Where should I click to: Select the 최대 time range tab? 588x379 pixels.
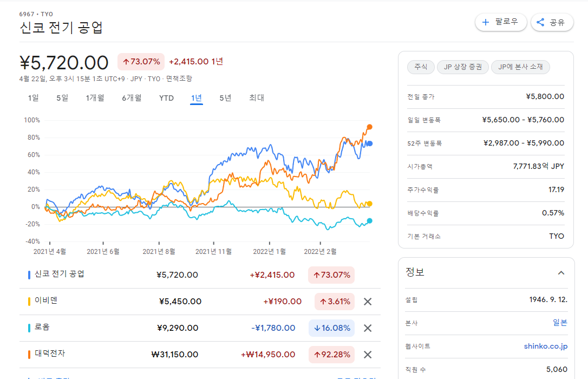point(257,98)
